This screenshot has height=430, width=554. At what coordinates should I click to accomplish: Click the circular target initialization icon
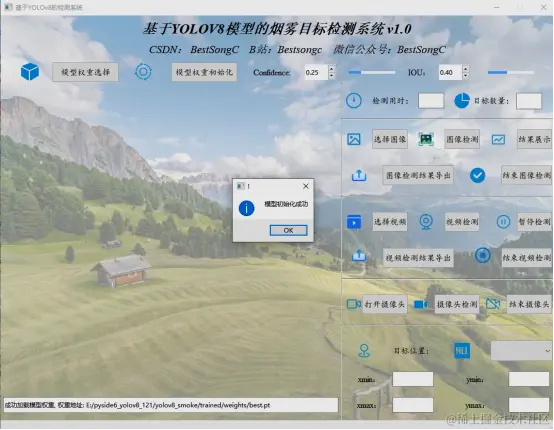pos(143,72)
